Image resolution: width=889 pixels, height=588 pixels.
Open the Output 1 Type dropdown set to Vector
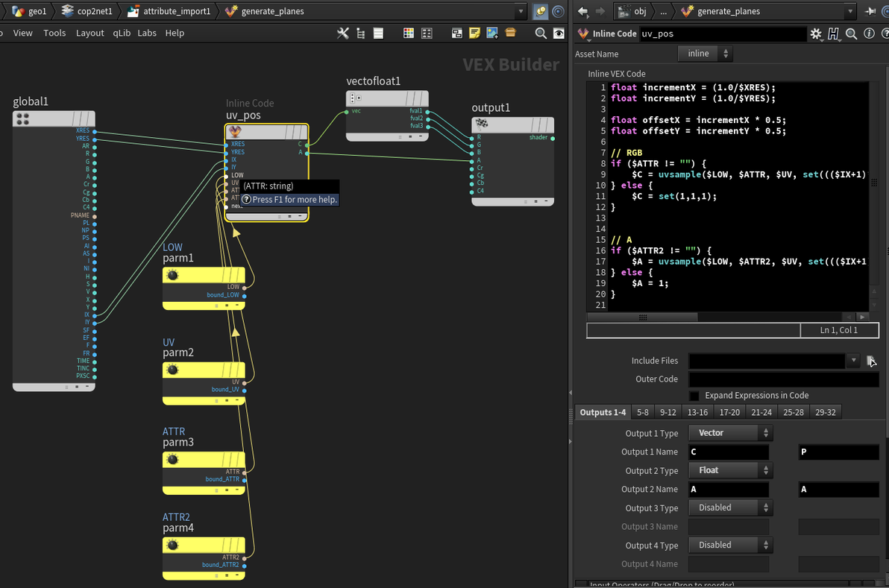730,433
